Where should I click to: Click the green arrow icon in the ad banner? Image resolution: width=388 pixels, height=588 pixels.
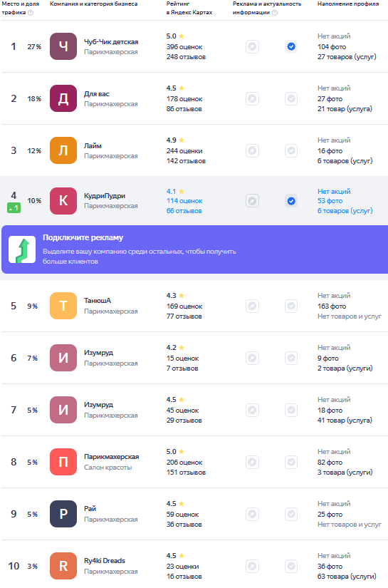click(x=22, y=249)
